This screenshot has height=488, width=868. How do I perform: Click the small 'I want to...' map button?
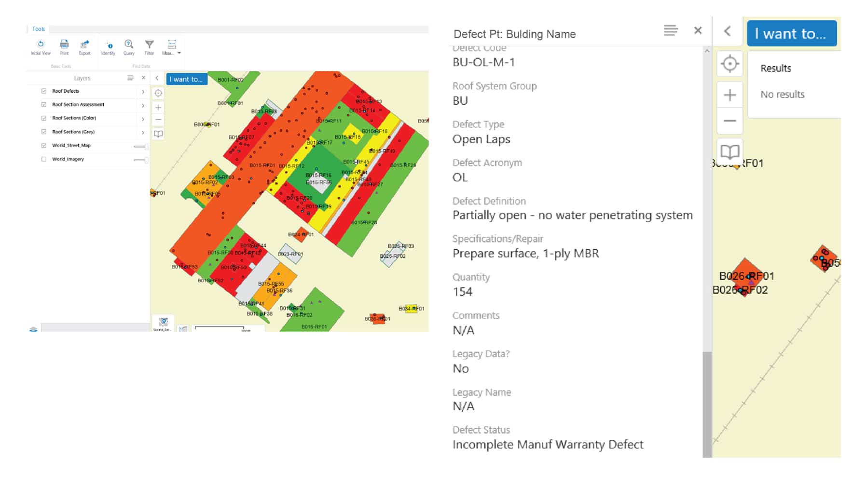[186, 79]
